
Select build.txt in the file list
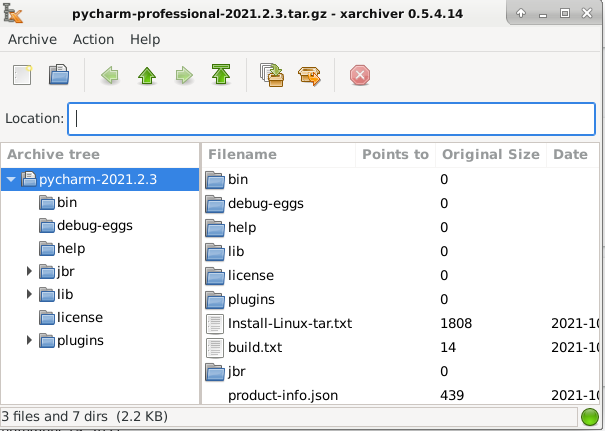tap(401, 347)
